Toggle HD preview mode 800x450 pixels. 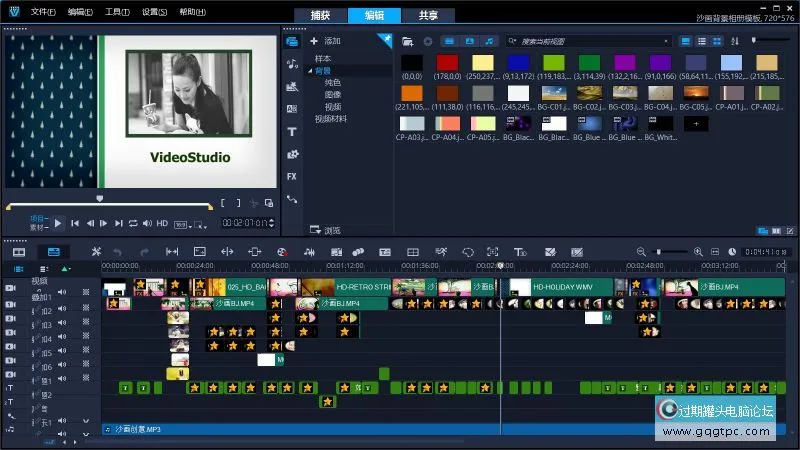(161, 223)
